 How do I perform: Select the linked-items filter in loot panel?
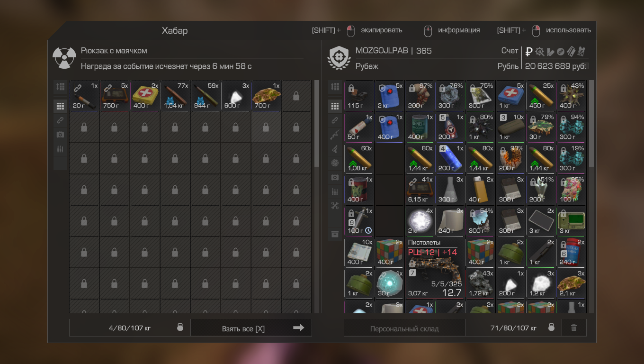click(x=60, y=120)
